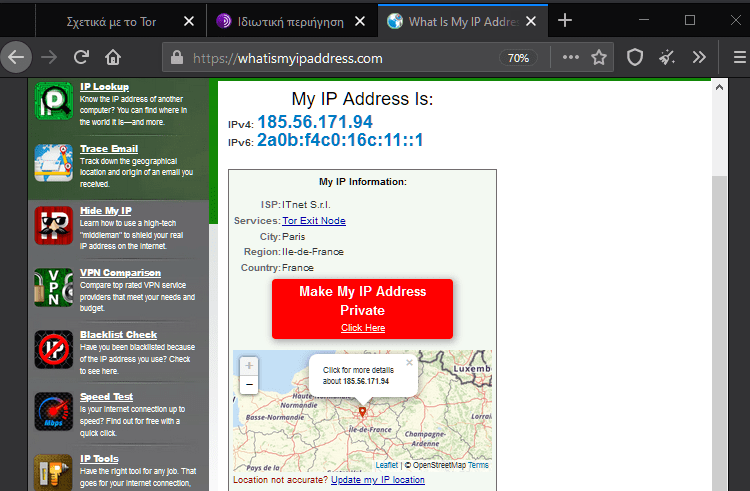This screenshot has height=491, width=750.
Task: Open the IP Tools link
Action: 99,458
